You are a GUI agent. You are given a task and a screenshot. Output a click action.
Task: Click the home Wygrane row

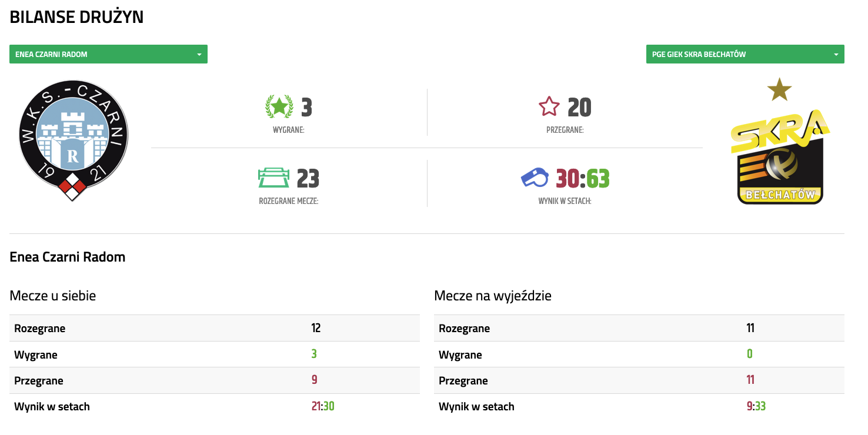pyautogui.click(x=215, y=354)
